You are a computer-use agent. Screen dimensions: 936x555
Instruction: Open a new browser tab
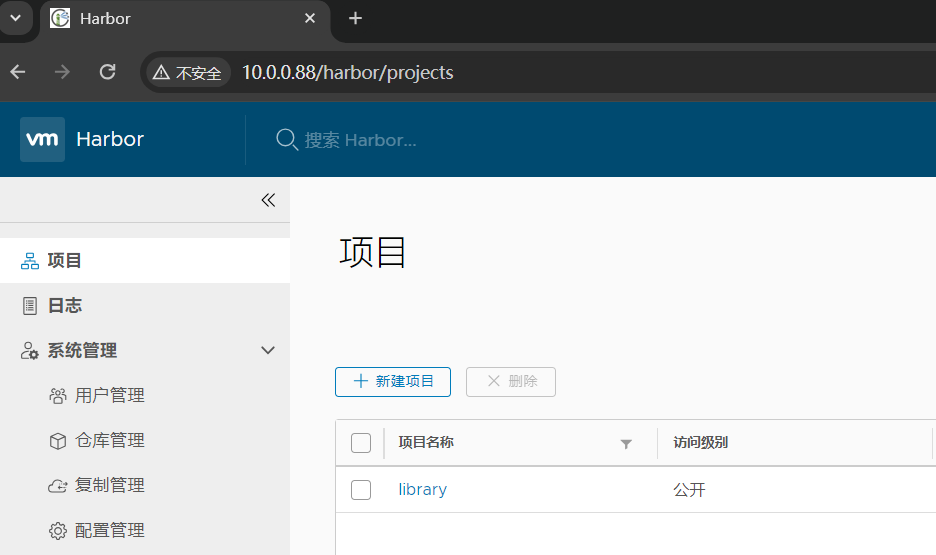point(355,18)
